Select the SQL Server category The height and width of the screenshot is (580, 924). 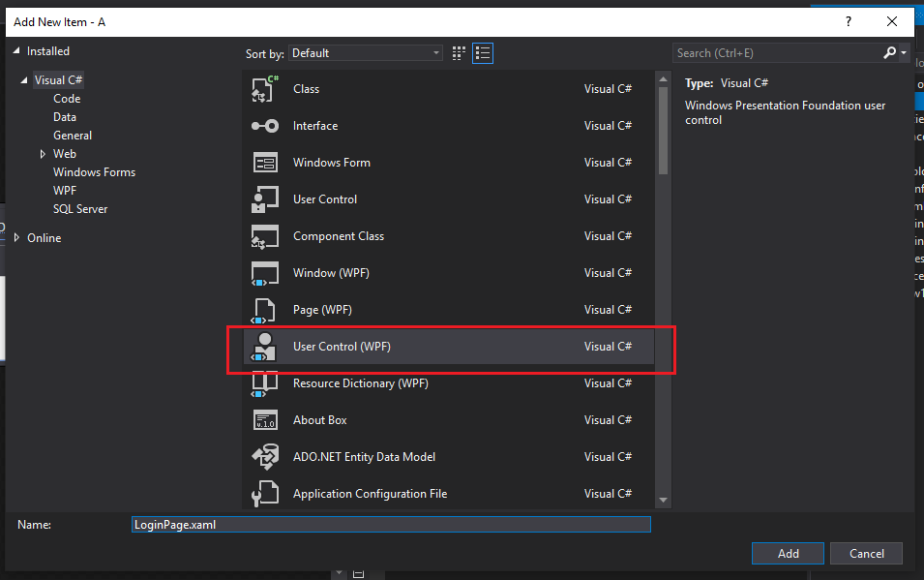(80, 209)
